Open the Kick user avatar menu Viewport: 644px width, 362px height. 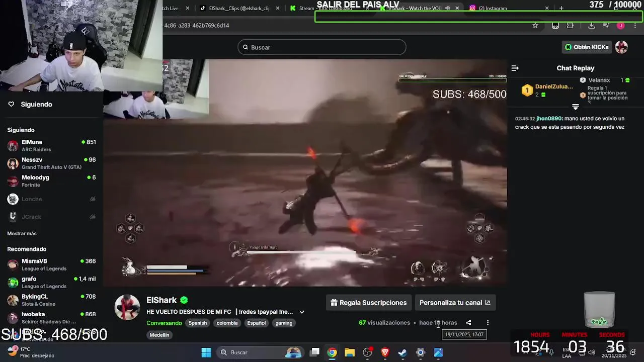click(622, 47)
